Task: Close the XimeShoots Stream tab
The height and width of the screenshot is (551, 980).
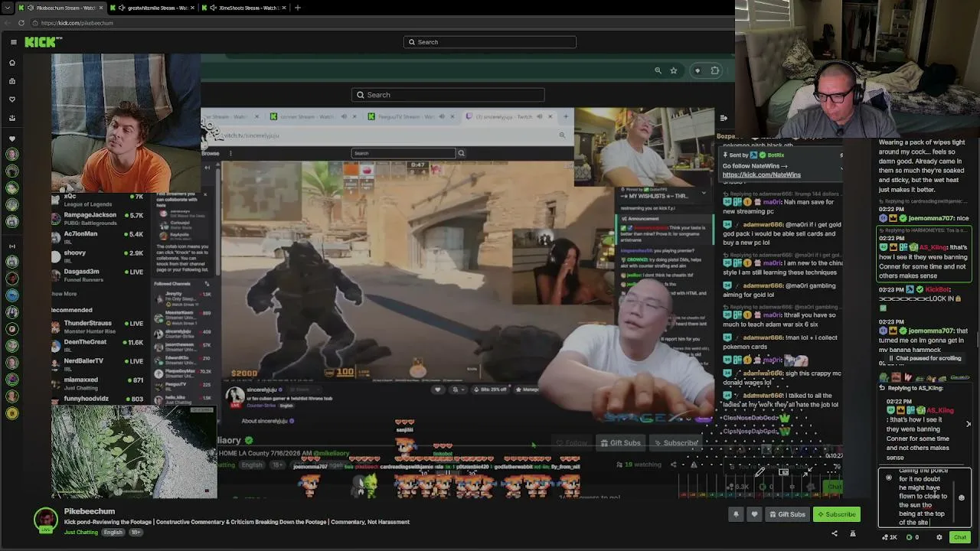Action: [x=283, y=8]
